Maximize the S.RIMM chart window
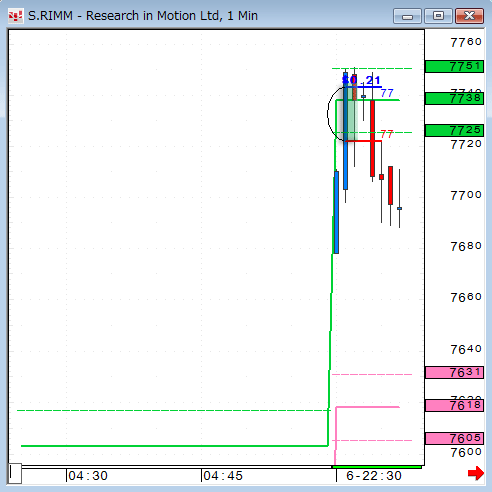 click(x=438, y=16)
